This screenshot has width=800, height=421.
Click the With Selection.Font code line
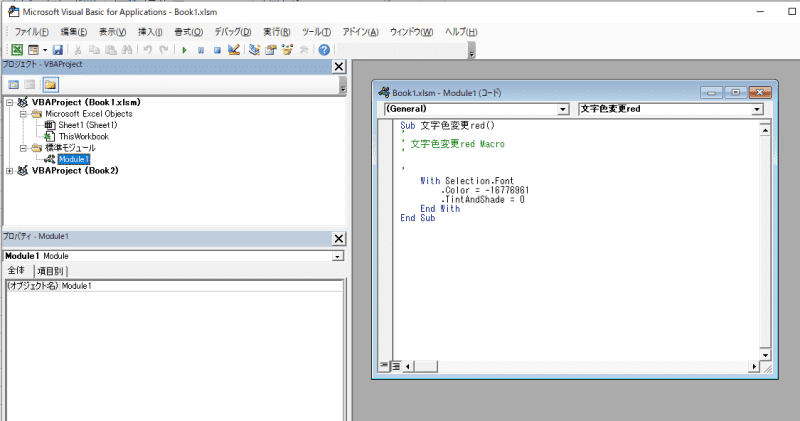pyautogui.click(x=467, y=181)
